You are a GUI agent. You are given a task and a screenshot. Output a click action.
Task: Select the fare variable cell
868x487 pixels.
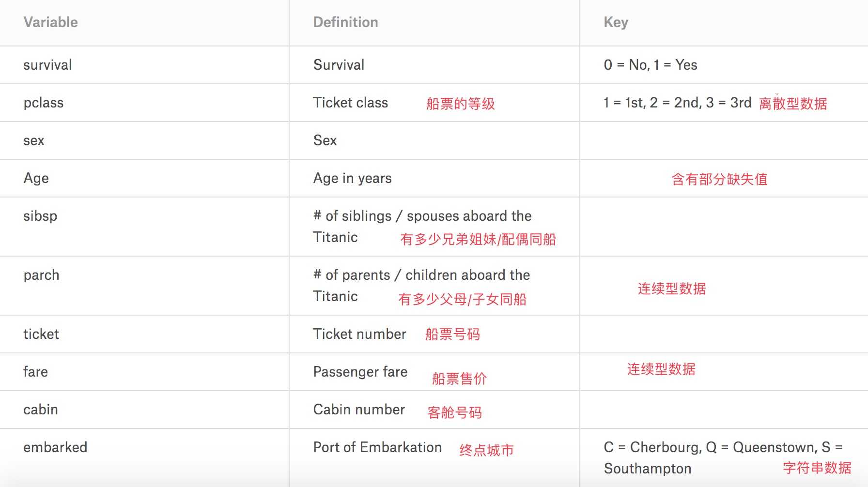tap(35, 372)
